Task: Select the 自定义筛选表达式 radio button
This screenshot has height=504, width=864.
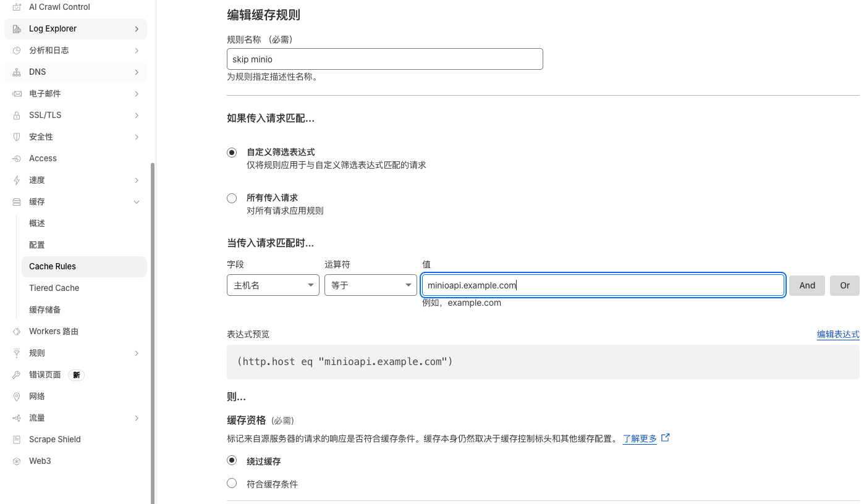Action: point(232,152)
